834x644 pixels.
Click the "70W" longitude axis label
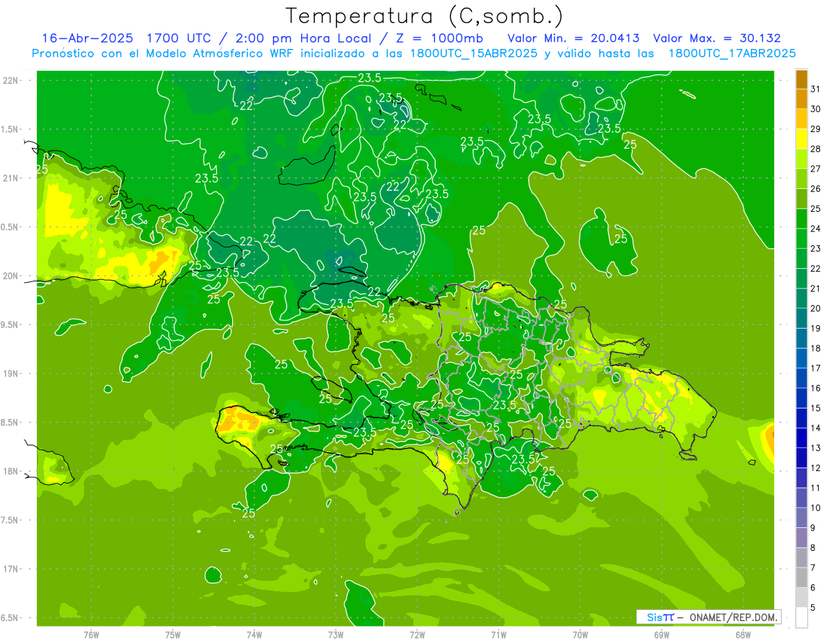pyautogui.click(x=580, y=635)
